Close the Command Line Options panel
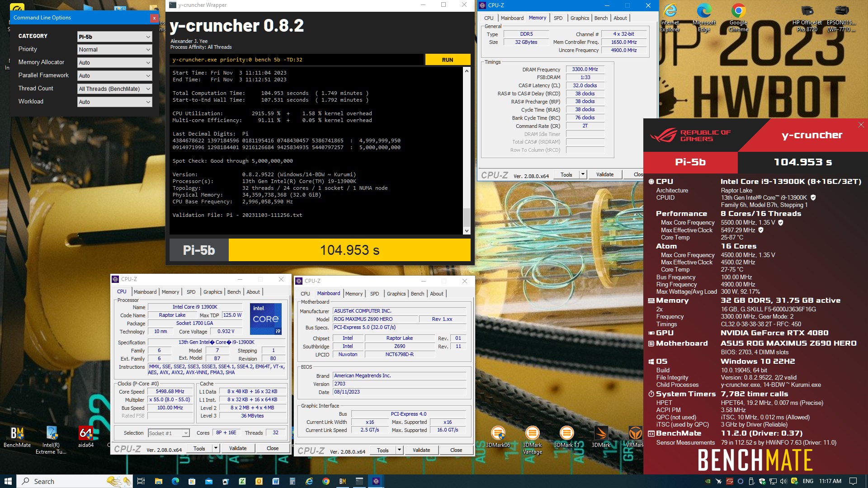The width and height of the screenshot is (868, 488). 154,18
